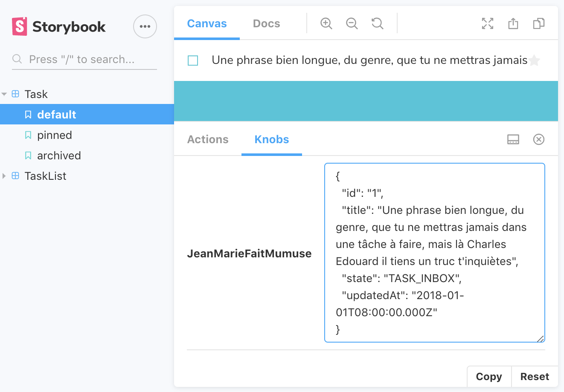Select the archived story
The height and width of the screenshot is (392, 564).
[59, 156]
